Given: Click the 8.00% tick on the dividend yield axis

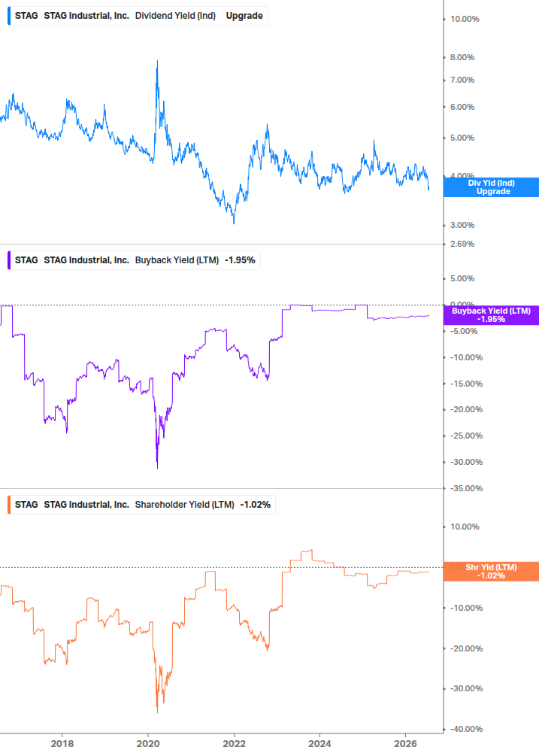Looking at the screenshot, I should 462,57.
